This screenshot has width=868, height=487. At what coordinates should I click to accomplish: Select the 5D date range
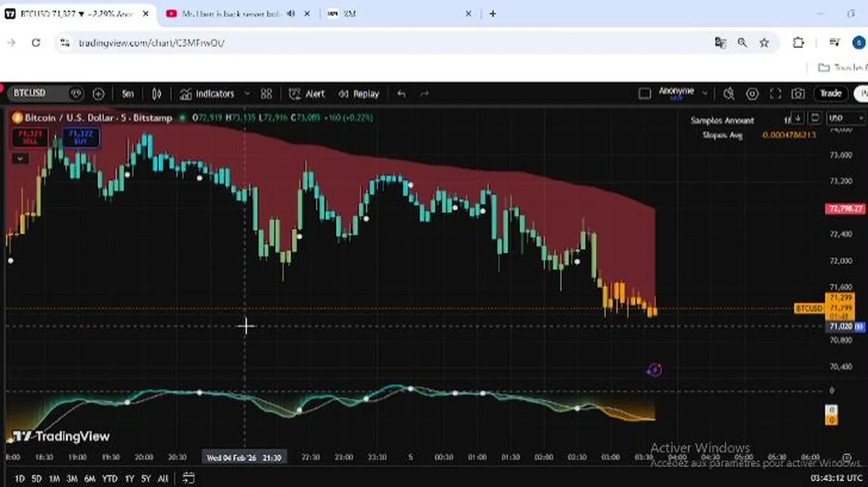[37, 478]
